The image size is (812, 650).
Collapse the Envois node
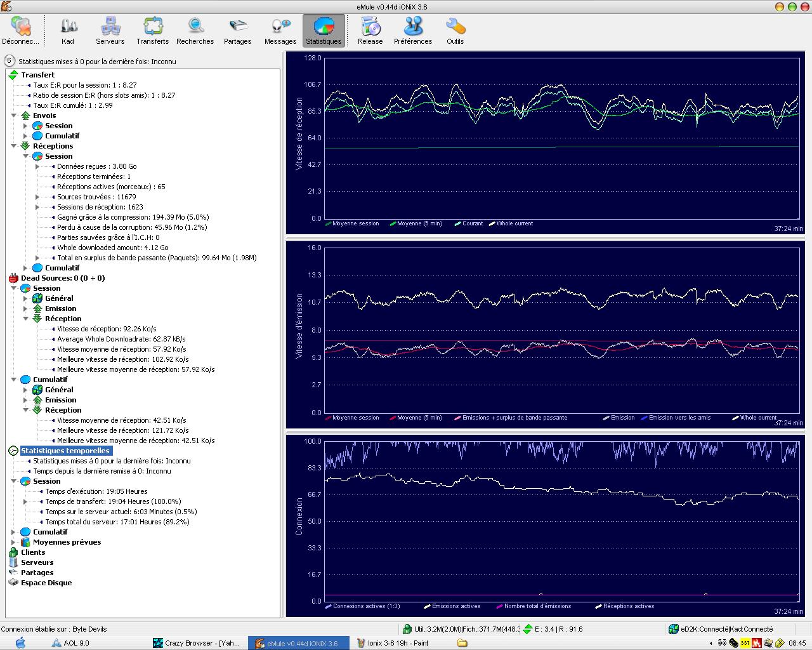[x=13, y=116]
